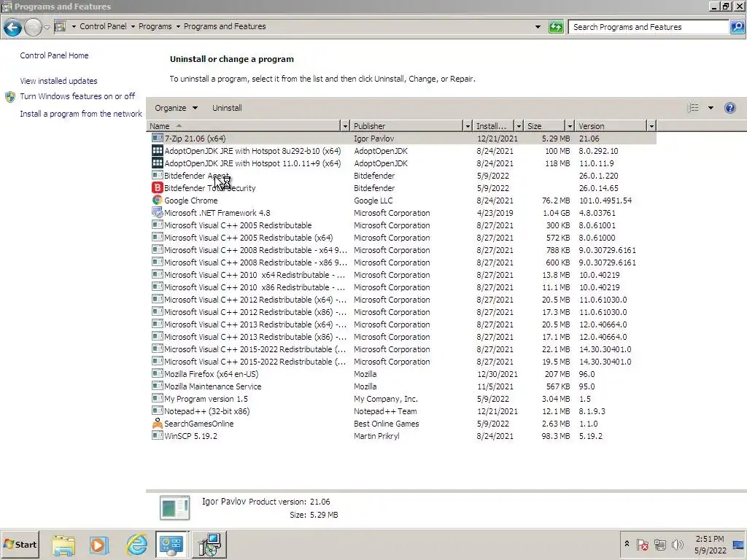Viewport: 747px width, 560px height.
Task: Click the Igor Pavlov publisher cell
Action: coord(373,139)
